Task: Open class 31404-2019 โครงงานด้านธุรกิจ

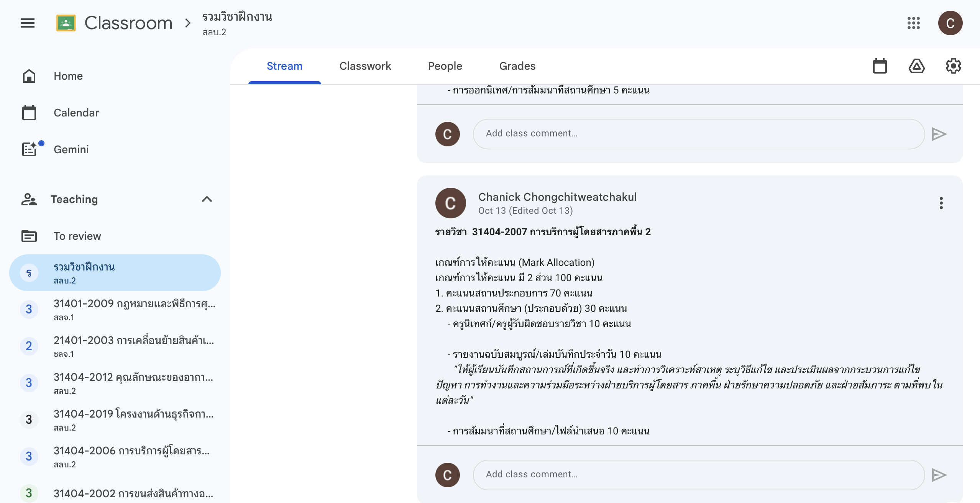Action: click(x=115, y=420)
